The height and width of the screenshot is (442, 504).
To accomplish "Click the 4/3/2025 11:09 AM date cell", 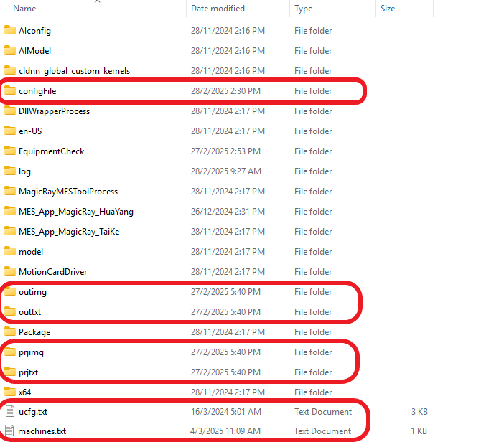I will tap(225, 431).
